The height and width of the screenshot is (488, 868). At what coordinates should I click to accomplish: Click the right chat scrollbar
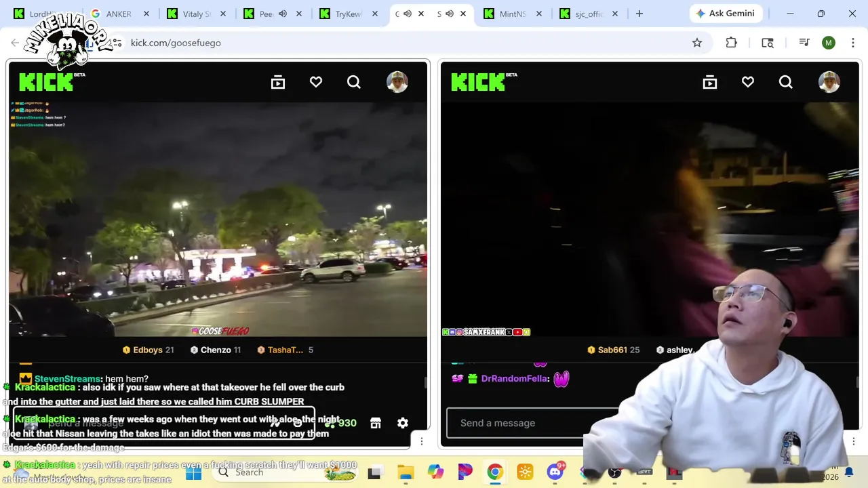pos(857,383)
